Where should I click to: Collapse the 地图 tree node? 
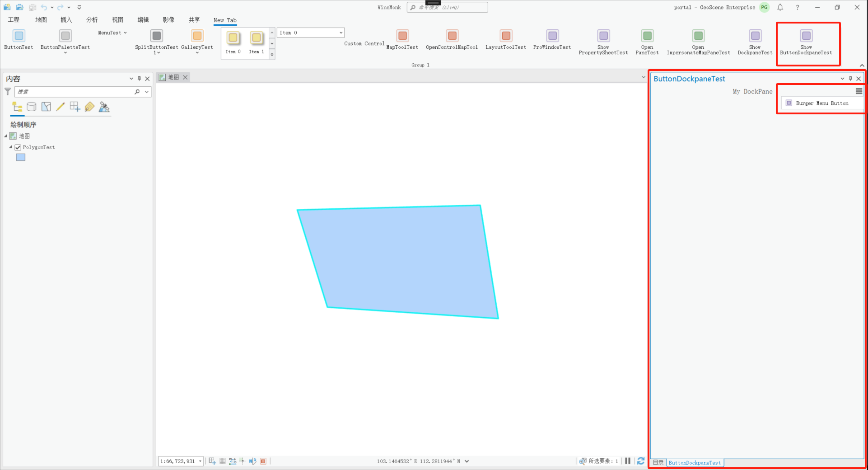(x=6, y=136)
